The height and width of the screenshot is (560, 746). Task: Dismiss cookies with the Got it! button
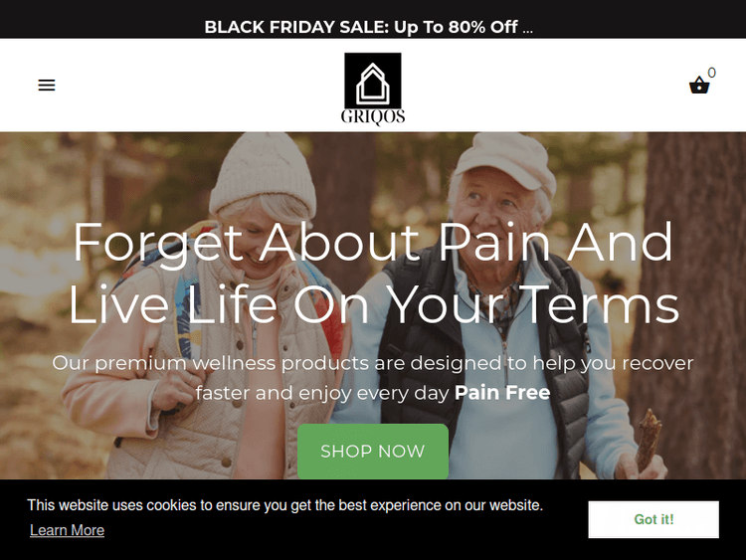click(653, 519)
